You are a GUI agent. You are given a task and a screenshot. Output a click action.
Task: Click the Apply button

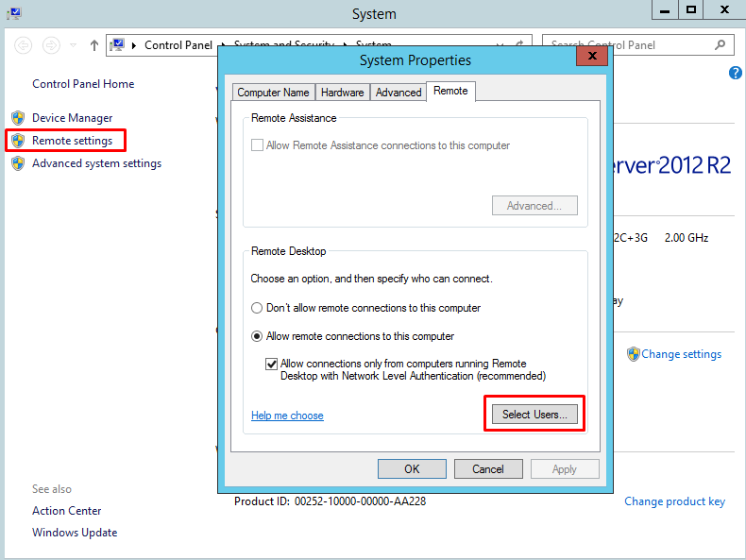(565, 469)
